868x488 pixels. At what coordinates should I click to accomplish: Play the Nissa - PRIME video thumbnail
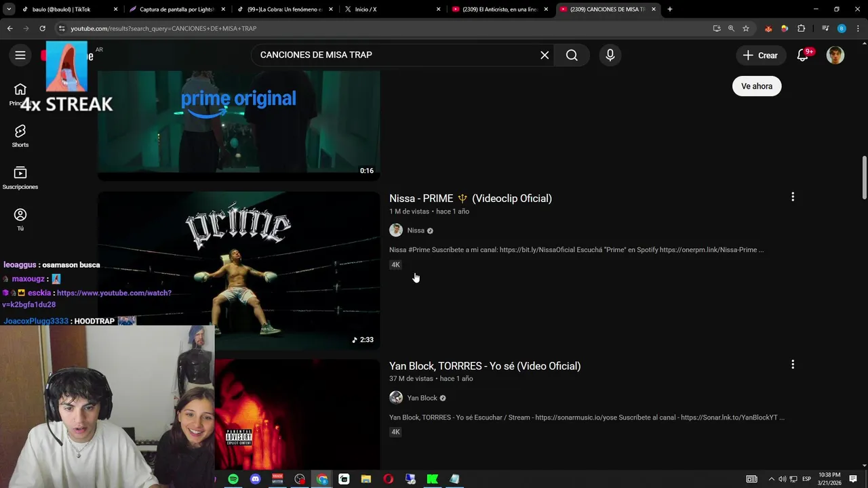pos(239,270)
